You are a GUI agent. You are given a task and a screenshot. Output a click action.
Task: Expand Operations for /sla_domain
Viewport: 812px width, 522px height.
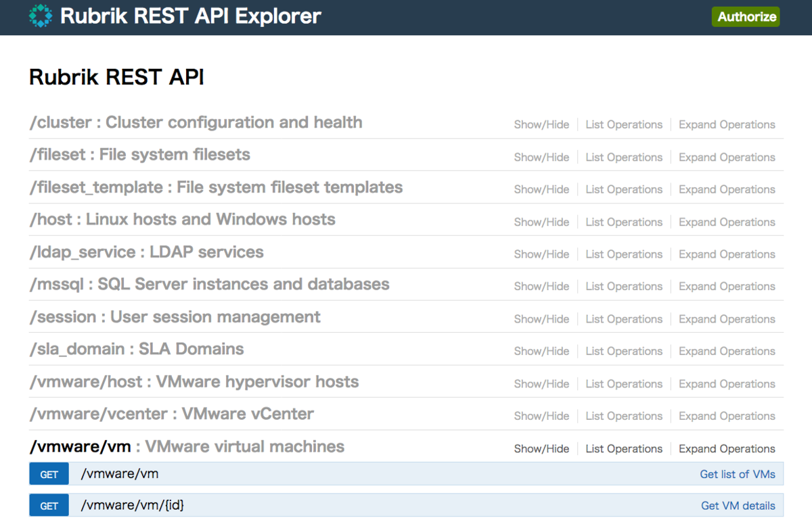coord(727,351)
